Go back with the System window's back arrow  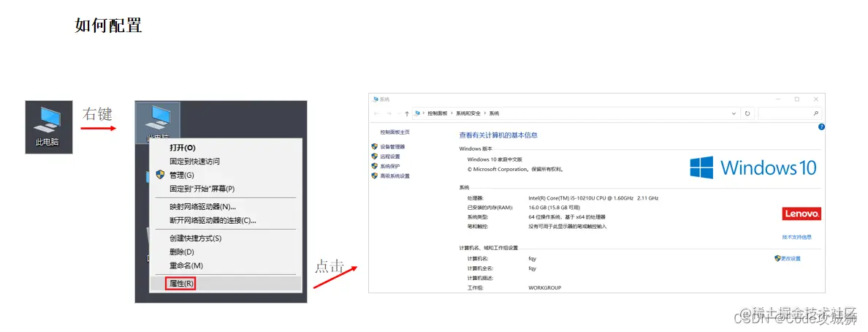click(377, 113)
